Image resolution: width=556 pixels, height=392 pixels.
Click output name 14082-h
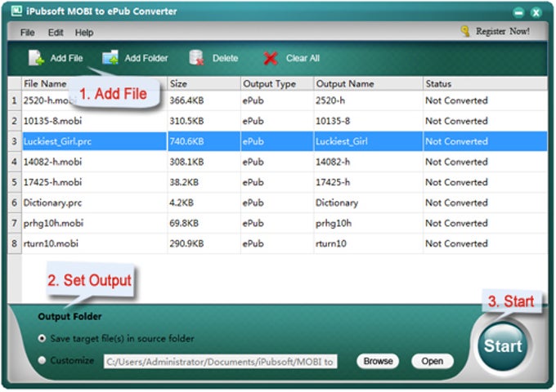point(333,162)
